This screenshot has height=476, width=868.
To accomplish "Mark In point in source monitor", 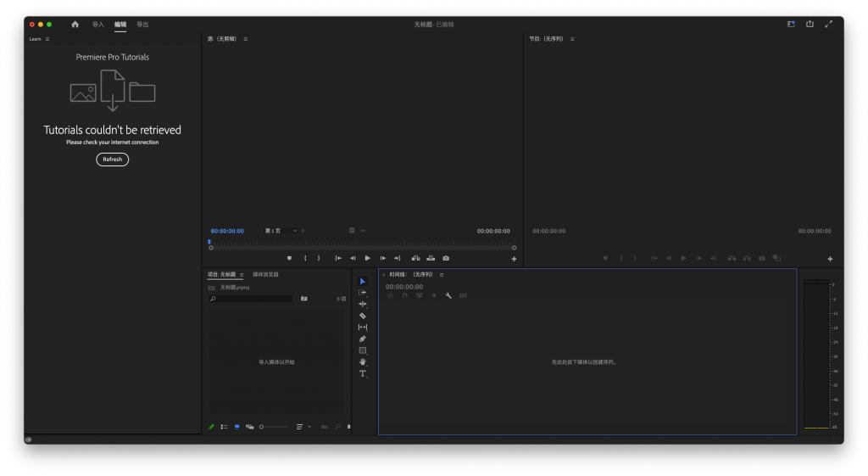I will point(305,258).
